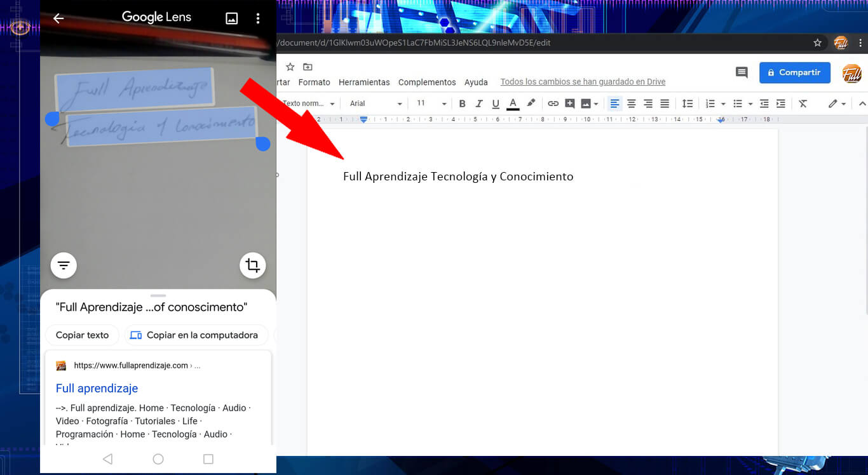Tap left blue text selection handle
Viewport: 868px width, 475px height.
pyautogui.click(x=52, y=119)
